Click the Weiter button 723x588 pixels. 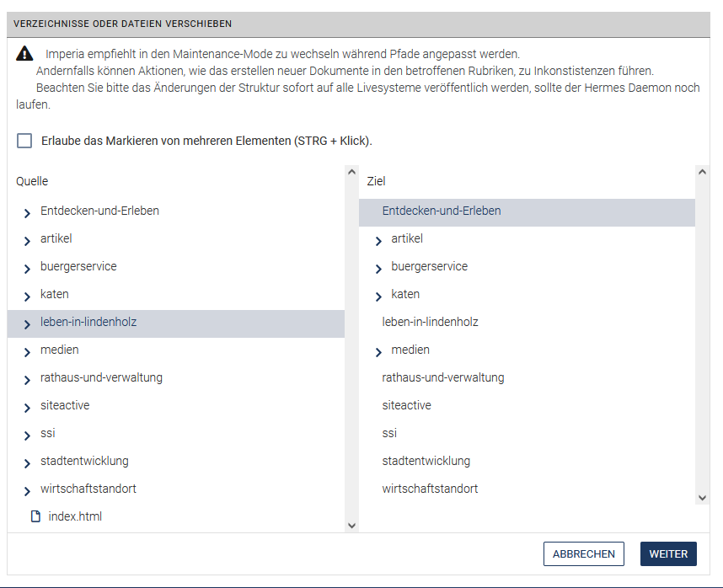(668, 554)
